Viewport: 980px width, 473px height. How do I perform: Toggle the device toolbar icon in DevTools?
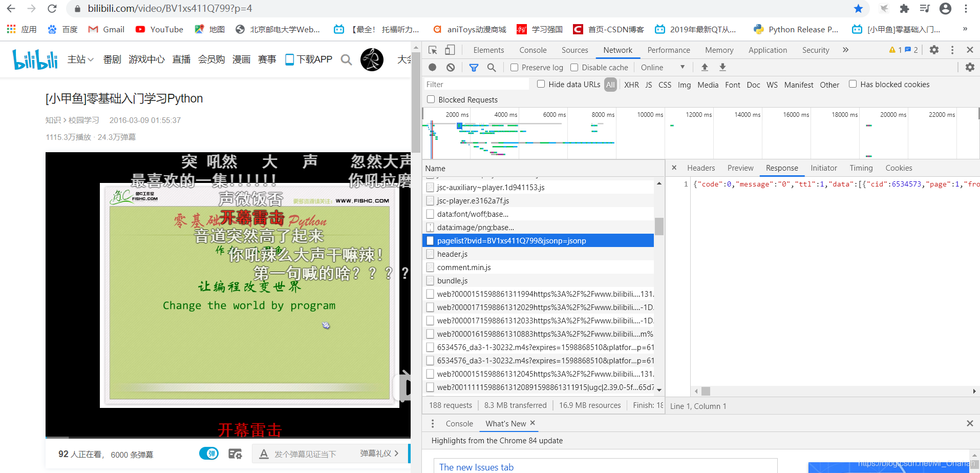coord(450,50)
